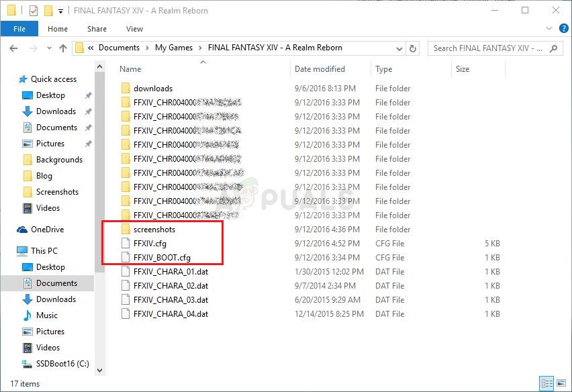This screenshot has height=392, width=572.
Task: Select the FFXIV_CHARA_01.dat file icon
Action: (126, 272)
